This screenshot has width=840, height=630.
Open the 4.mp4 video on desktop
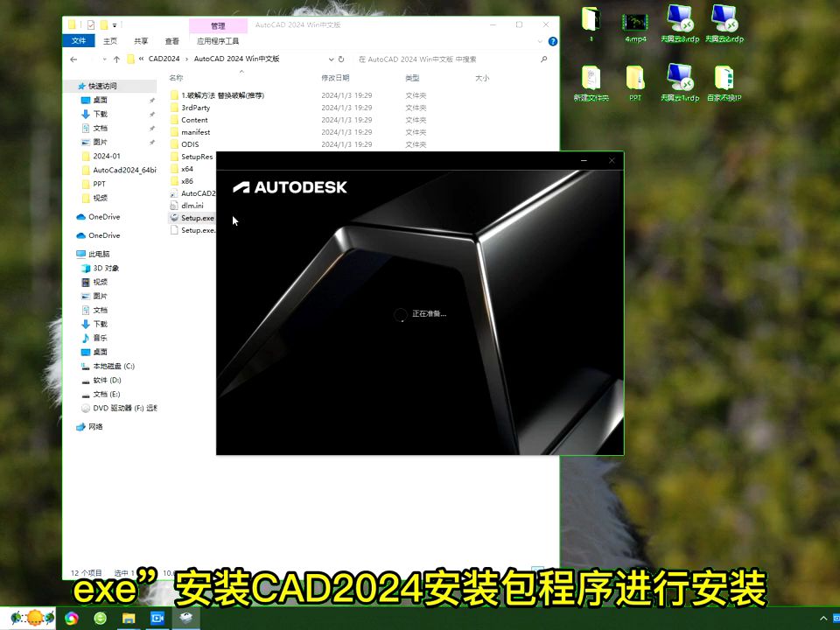(634, 24)
